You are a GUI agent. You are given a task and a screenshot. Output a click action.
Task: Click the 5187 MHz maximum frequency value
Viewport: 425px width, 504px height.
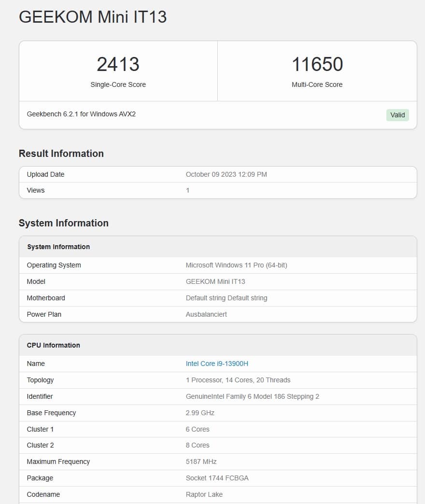click(x=201, y=462)
